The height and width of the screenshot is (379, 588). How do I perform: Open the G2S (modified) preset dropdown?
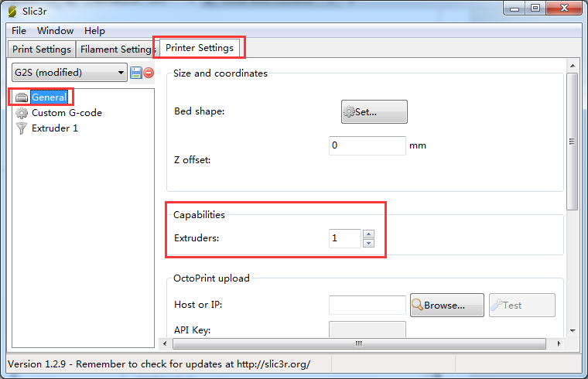coord(70,73)
